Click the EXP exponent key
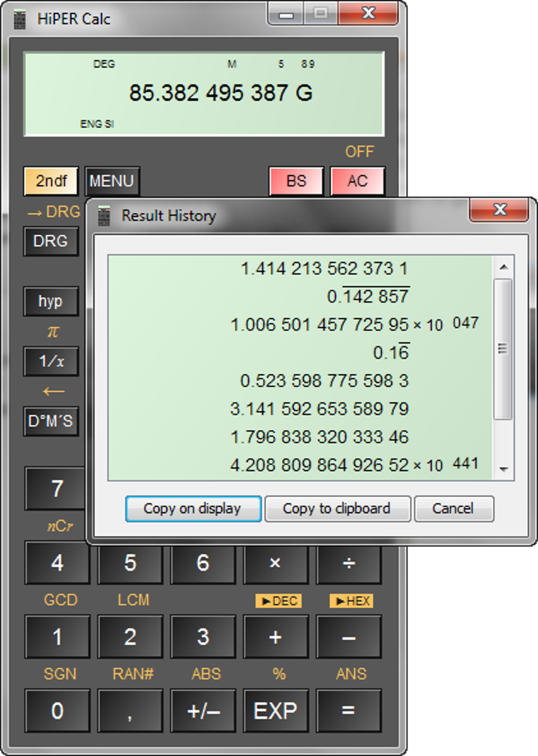This screenshot has height=756, width=538. pyautogui.click(x=275, y=710)
